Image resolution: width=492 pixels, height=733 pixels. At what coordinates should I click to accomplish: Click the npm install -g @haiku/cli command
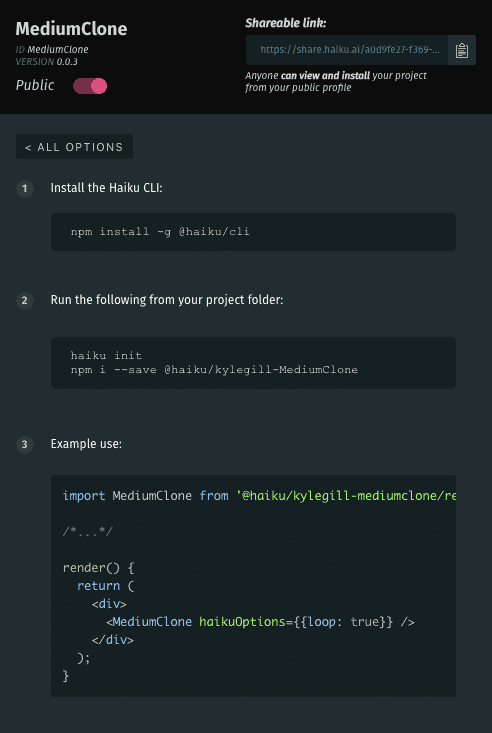coord(160,231)
